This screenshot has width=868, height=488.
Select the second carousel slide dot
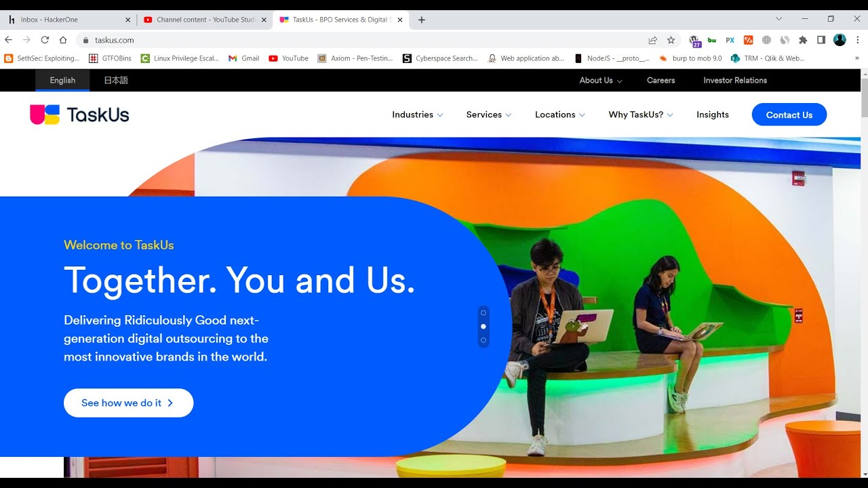point(484,326)
